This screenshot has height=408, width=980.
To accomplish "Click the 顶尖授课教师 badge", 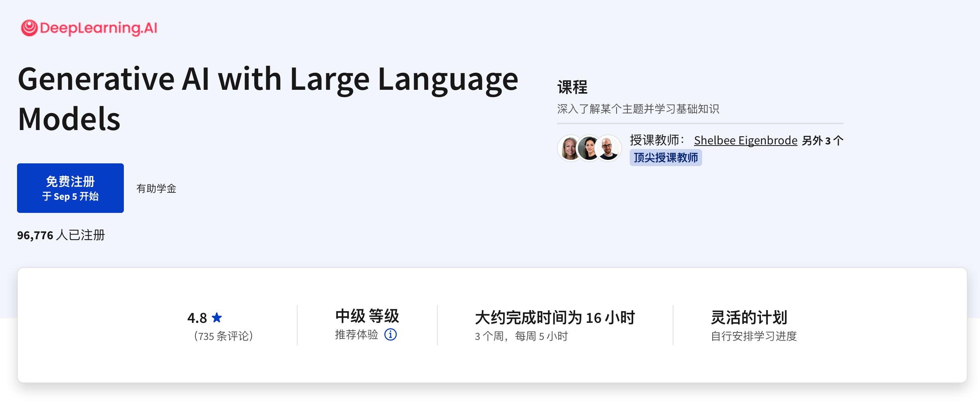I will [x=666, y=158].
